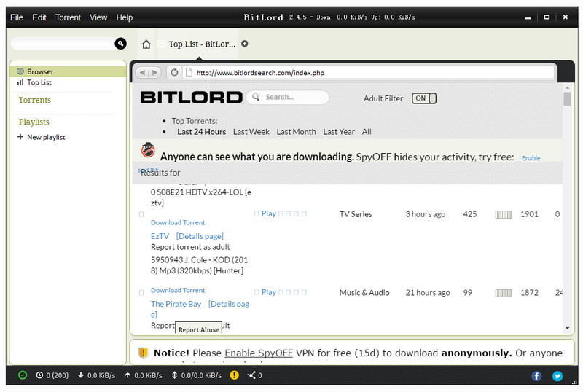The height and width of the screenshot is (392, 583).
Task: Filter by Last Month
Action: pyautogui.click(x=297, y=132)
